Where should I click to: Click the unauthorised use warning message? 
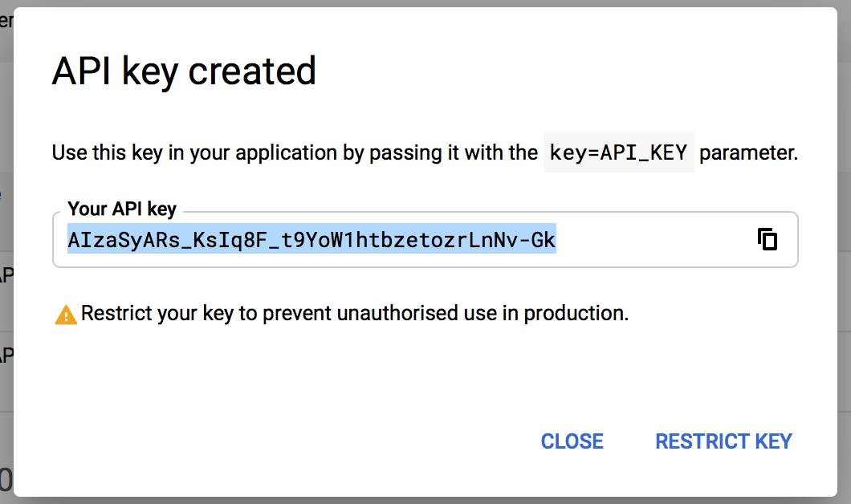pyautogui.click(x=354, y=313)
